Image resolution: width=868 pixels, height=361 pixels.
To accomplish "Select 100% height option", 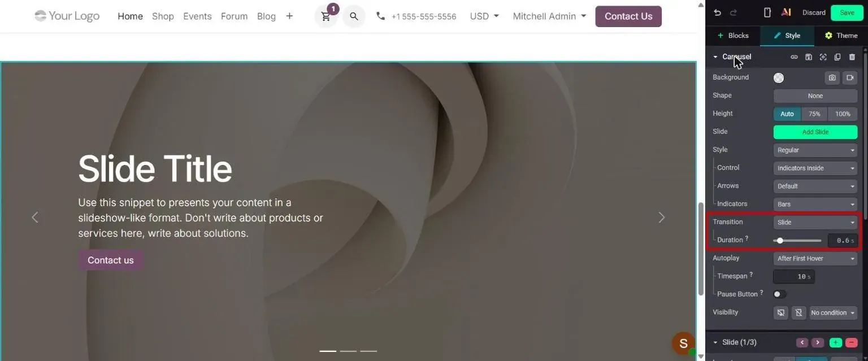I will [843, 114].
